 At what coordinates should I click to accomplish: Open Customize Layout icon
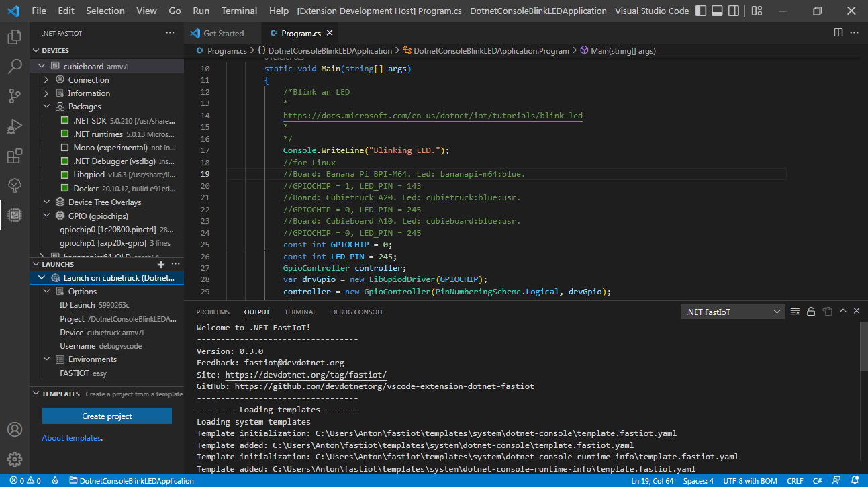pos(757,11)
